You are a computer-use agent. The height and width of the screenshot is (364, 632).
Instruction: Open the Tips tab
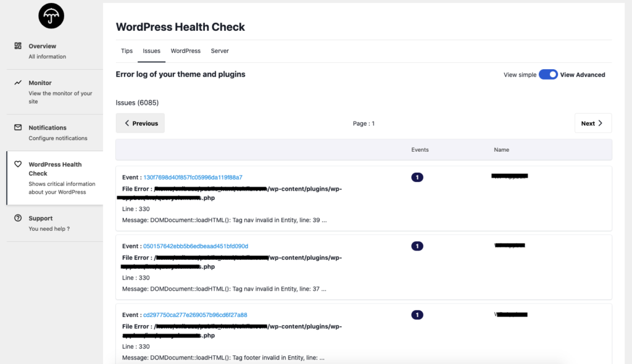point(127,51)
